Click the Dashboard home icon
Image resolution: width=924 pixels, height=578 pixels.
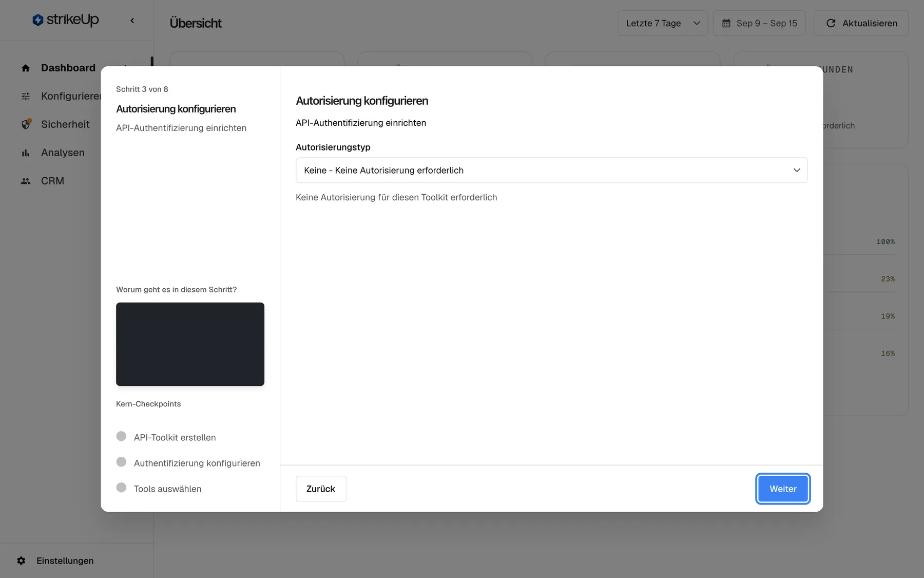click(x=26, y=68)
